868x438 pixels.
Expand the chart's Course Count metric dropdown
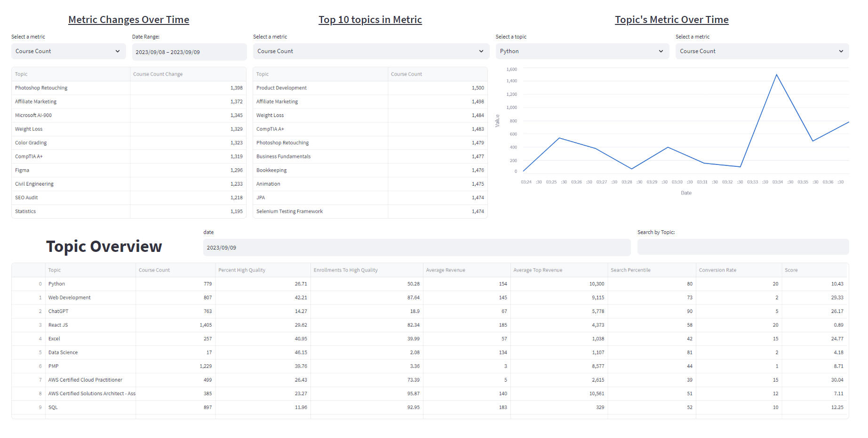pos(762,51)
